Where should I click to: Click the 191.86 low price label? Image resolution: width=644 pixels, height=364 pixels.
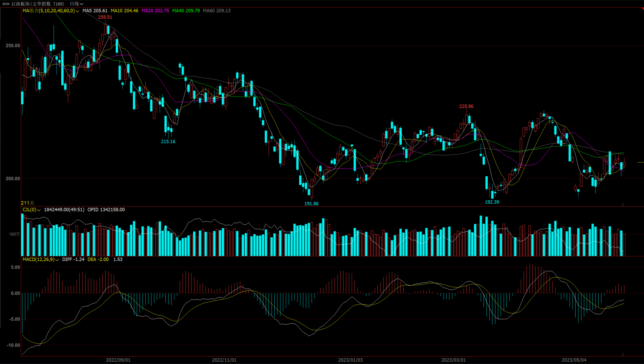[x=311, y=204]
